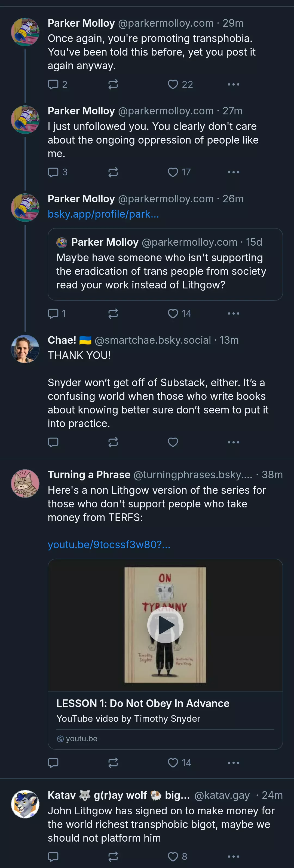The image size is (294, 868).
Task: Open Turning a Phrase's cat avatar
Action: (x=25, y=483)
